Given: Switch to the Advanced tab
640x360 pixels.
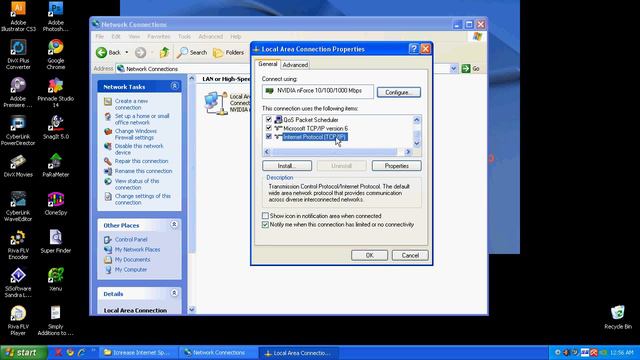Looking at the screenshot, I should tap(295, 65).
